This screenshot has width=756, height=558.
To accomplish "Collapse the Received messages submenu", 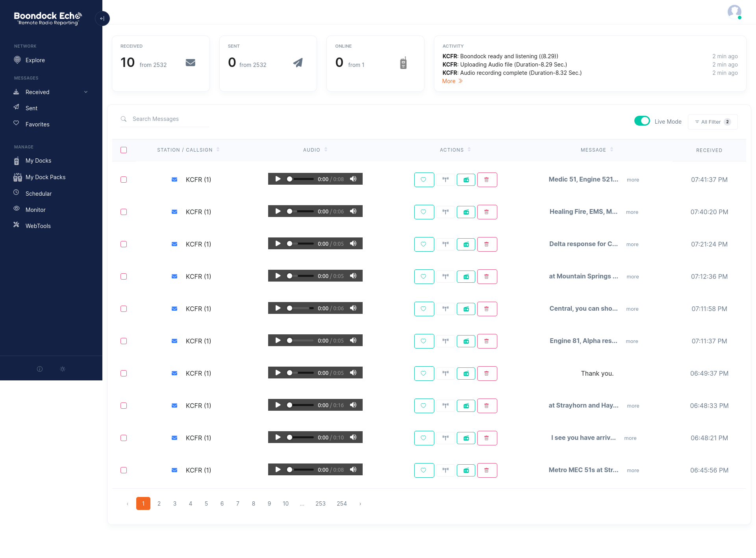I will tap(85, 92).
